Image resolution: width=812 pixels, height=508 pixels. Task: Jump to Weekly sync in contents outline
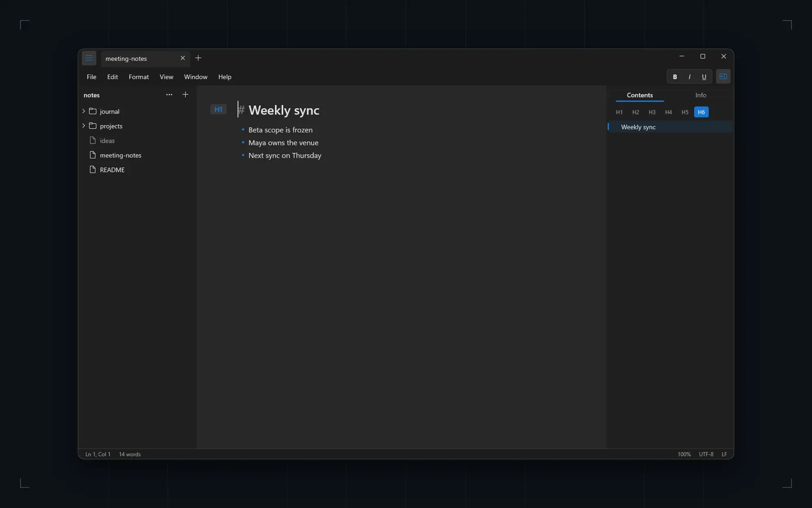click(670, 127)
